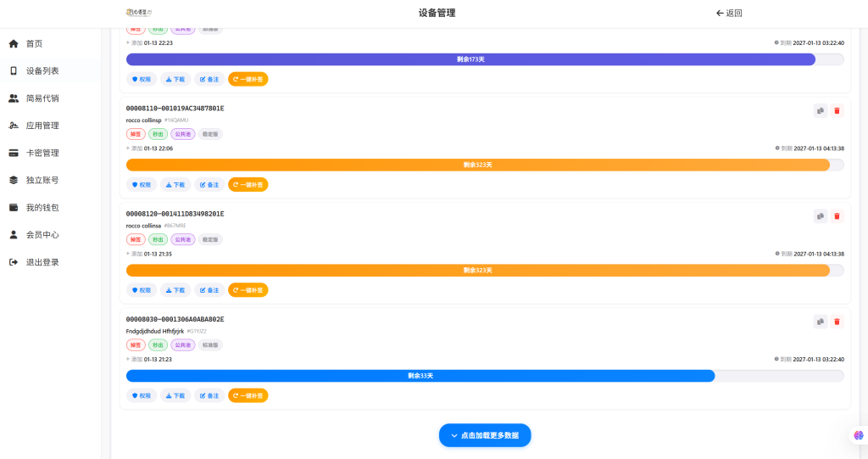Click the site logo in the header
This screenshot has height=459, width=868.
(x=139, y=12)
